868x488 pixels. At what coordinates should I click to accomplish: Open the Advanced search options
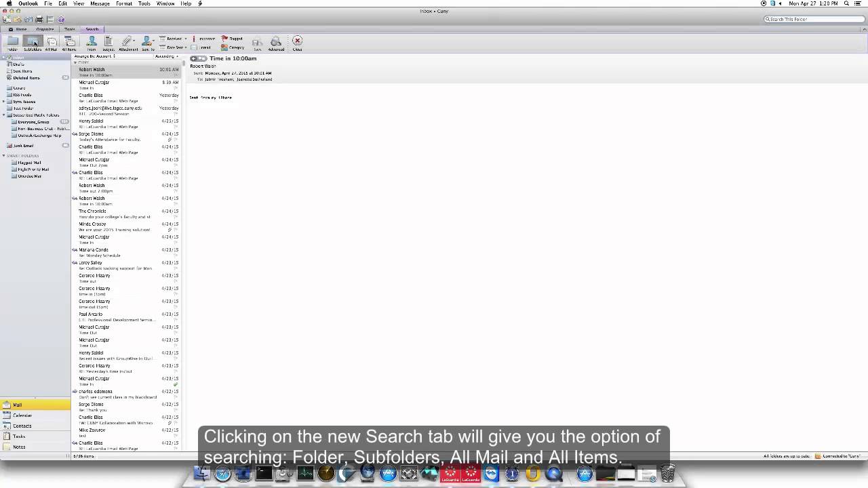pos(276,43)
